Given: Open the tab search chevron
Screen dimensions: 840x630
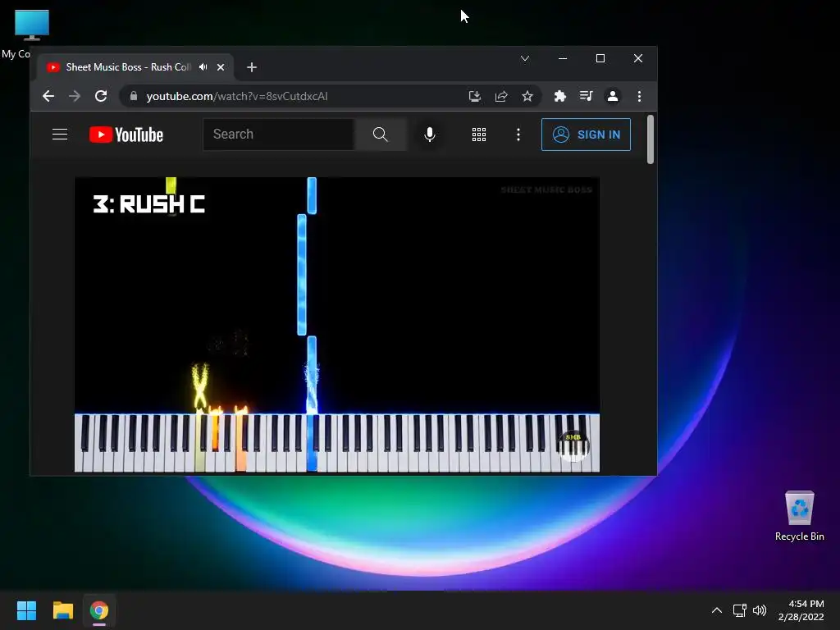Looking at the screenshot, I should pyautogui.click(x=525, y=58).
